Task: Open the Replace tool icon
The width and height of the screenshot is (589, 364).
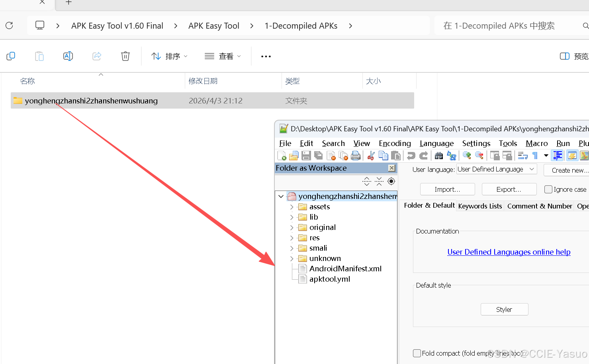Action: pos(451,156)
